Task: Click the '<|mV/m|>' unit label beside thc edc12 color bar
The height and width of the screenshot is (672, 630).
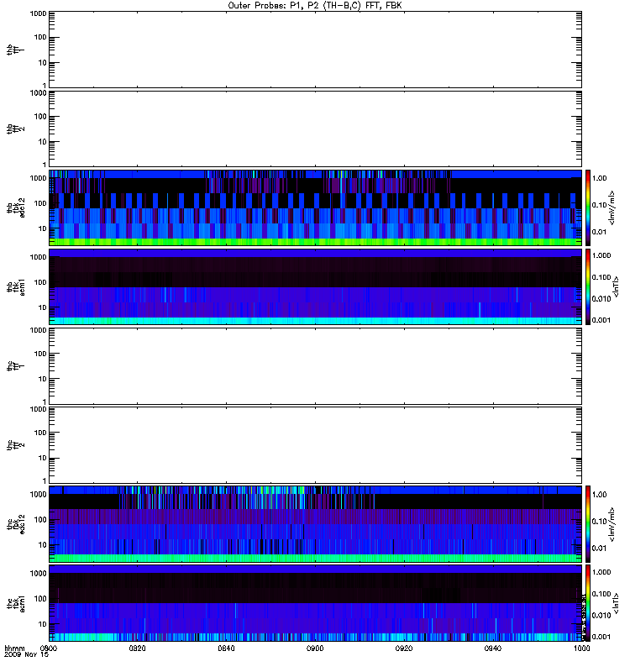Action: pos(612,524)
